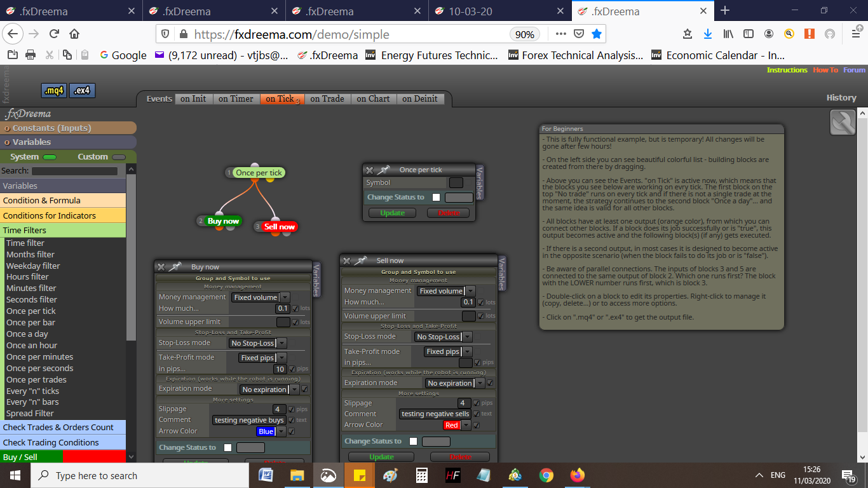Image resolution: width=868 pixels, height=488 pixels.
Task: Close the Once per tick properties panel
Action: click(370, 170)
